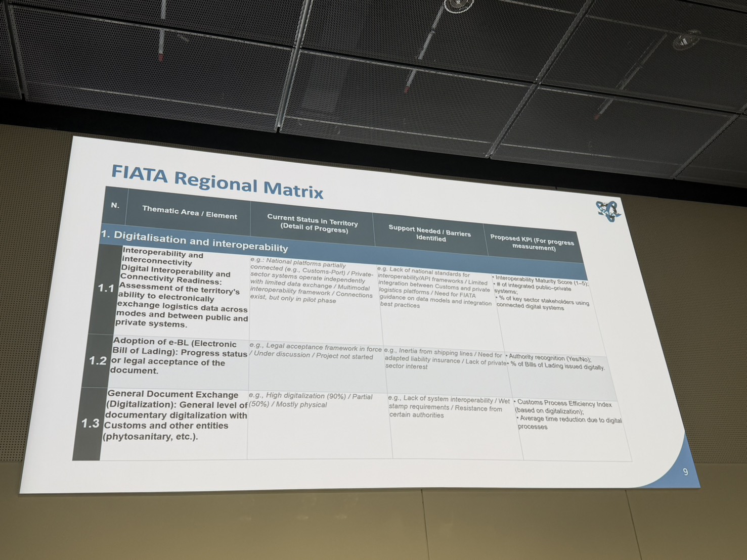The image size is (747, 560).
Task: Select the General Document Exchange description cell
Action: (x=175, y=415)
